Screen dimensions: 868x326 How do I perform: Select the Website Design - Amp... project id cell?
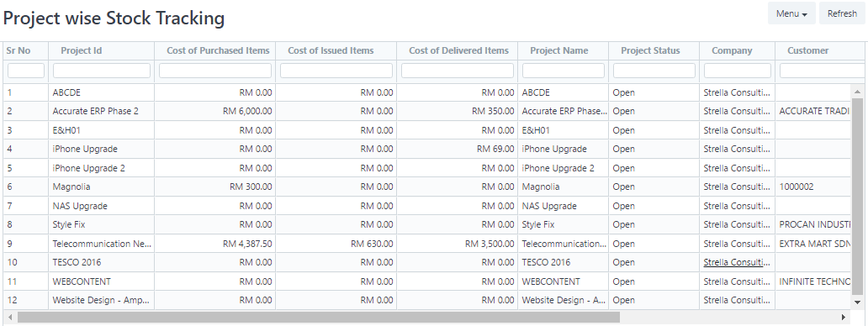click(101, 301)
